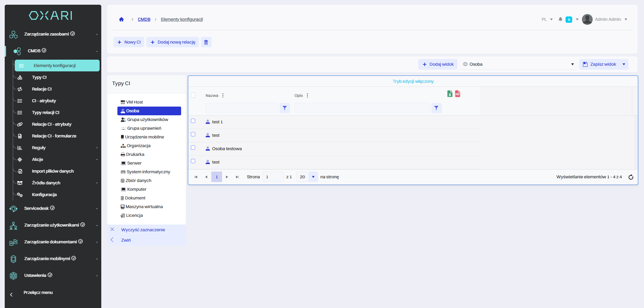Toggle the select-all header checkbox

click(193, 95)
